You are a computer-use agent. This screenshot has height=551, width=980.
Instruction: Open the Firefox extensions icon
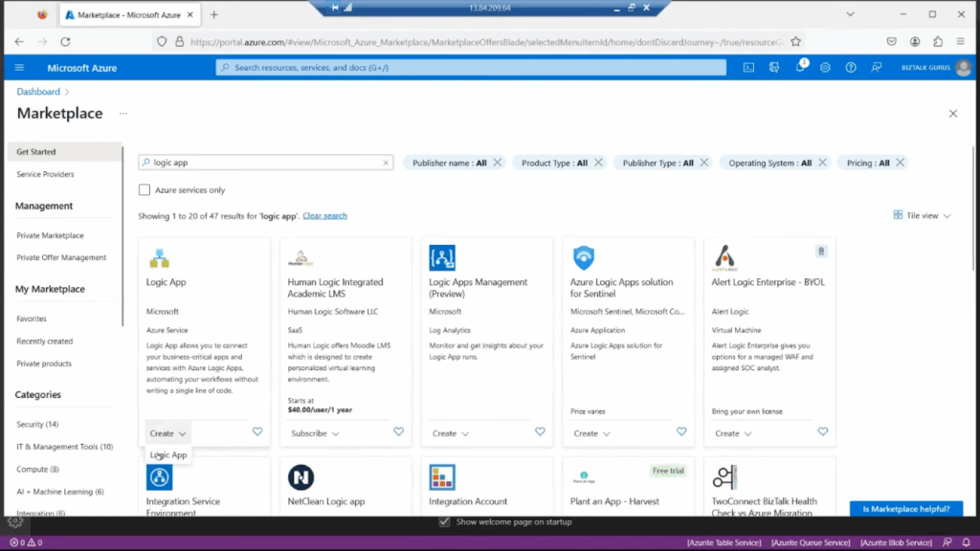pos(938,42)
